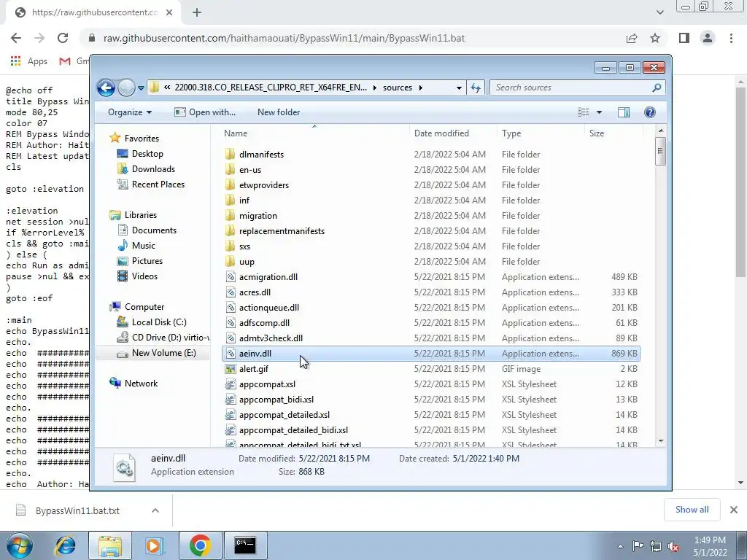Toggle the preview pane
Screen dimensions: 747x560
click(623, 112)
